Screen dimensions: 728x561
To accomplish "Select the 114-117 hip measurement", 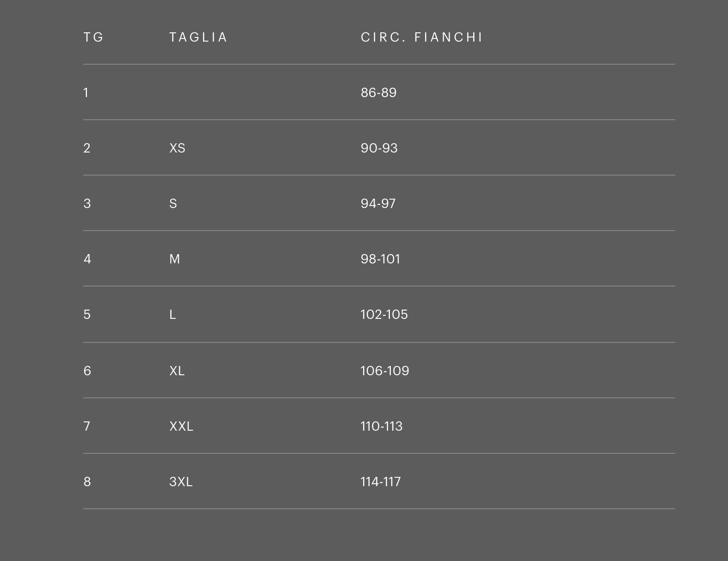I will click(x=380, y=482).
